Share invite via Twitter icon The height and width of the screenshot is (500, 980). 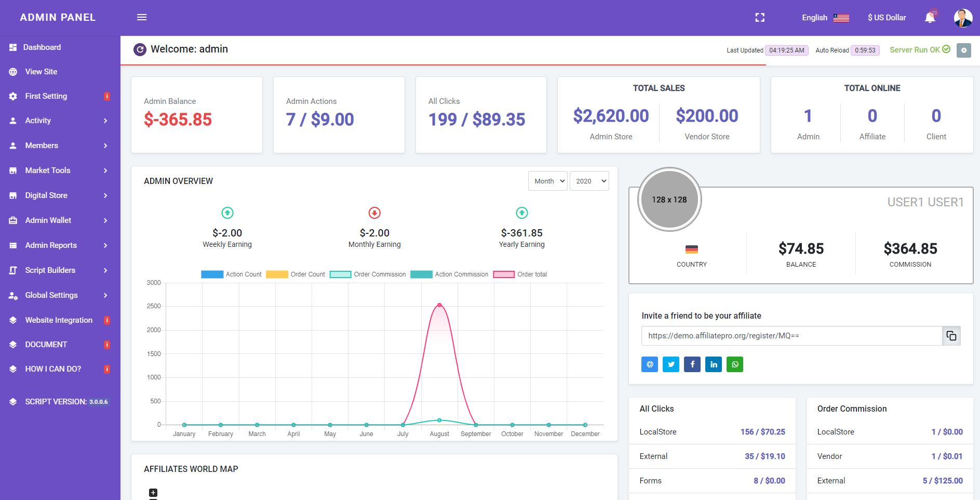671,364
